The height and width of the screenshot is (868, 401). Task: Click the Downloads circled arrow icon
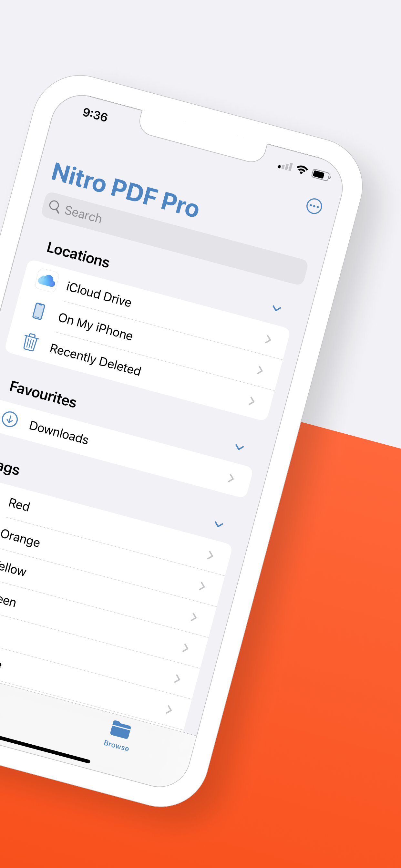(10, 419)
